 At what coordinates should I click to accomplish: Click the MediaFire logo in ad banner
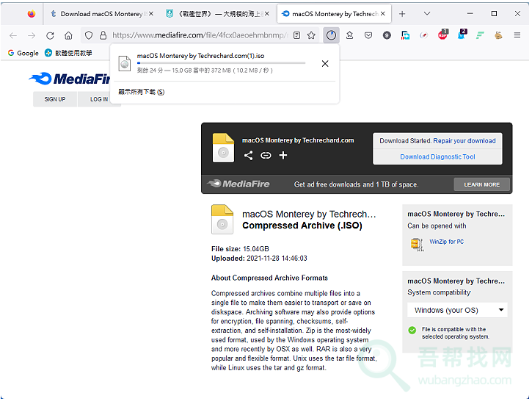click(238, 184)
